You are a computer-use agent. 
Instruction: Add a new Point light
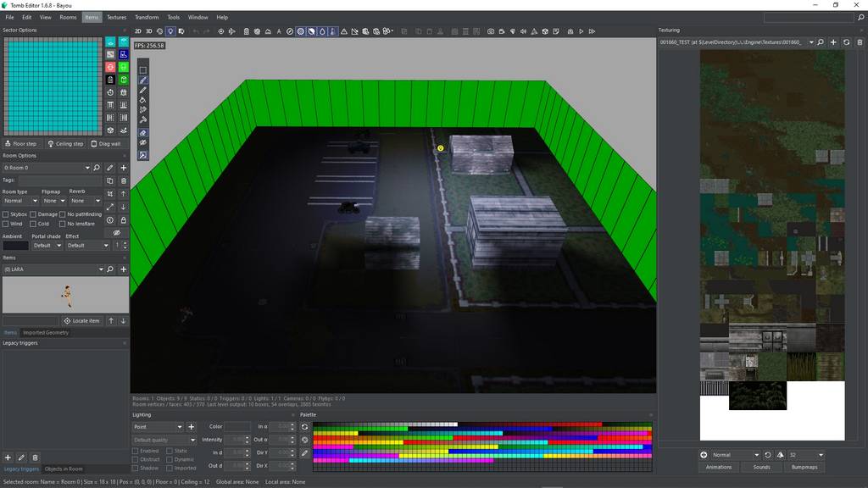[x=192, y=427]
